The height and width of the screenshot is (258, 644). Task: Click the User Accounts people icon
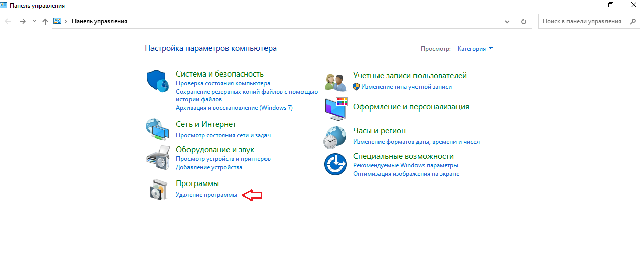pos(335,81)
